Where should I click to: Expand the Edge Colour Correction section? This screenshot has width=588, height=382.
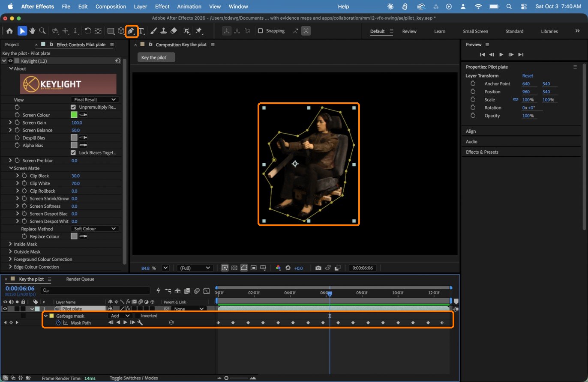click(x=10, y=267)
